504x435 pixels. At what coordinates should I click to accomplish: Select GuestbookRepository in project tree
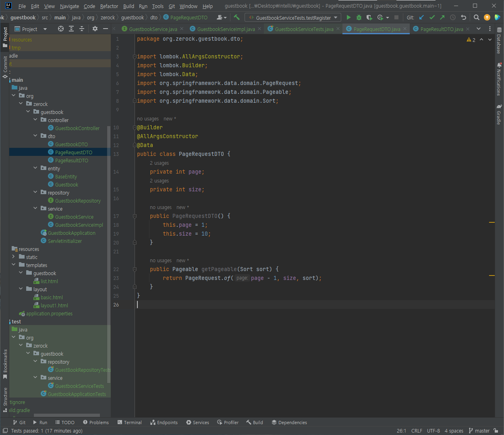[78, 201]
